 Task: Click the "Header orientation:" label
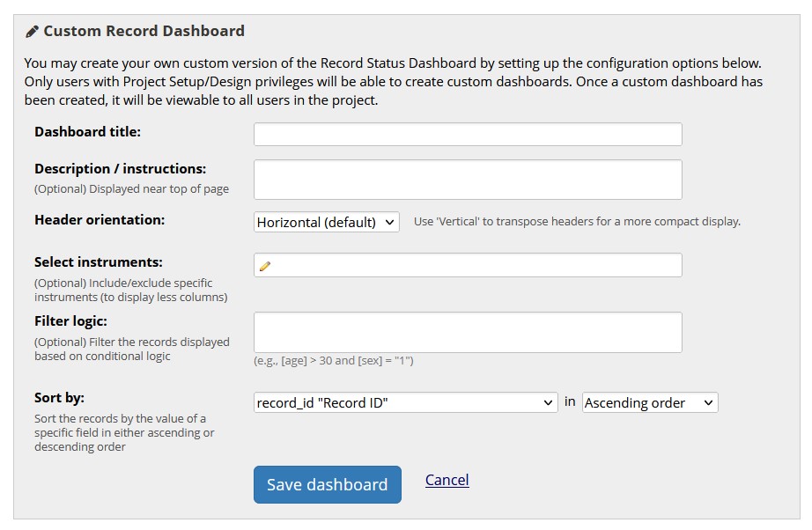[x=100, y=220]
